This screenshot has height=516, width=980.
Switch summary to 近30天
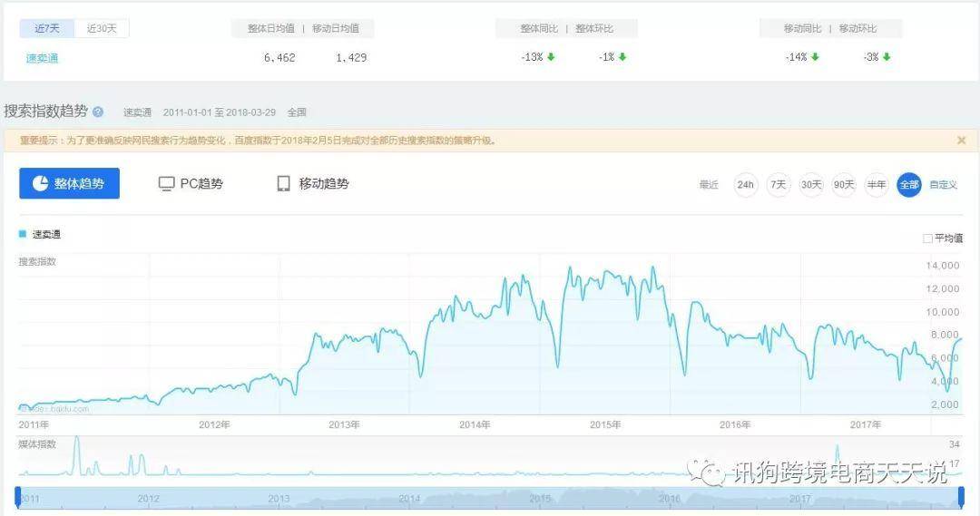tap(102, 28)
